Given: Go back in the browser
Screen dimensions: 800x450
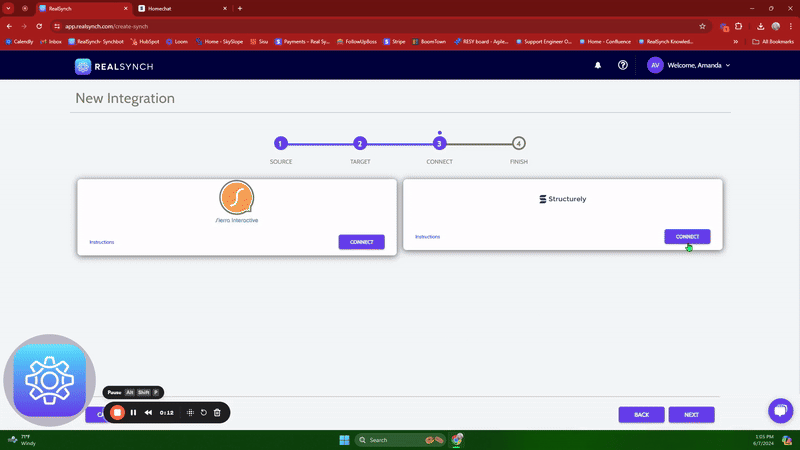Looking at the screenshot, I should point(9,26).
